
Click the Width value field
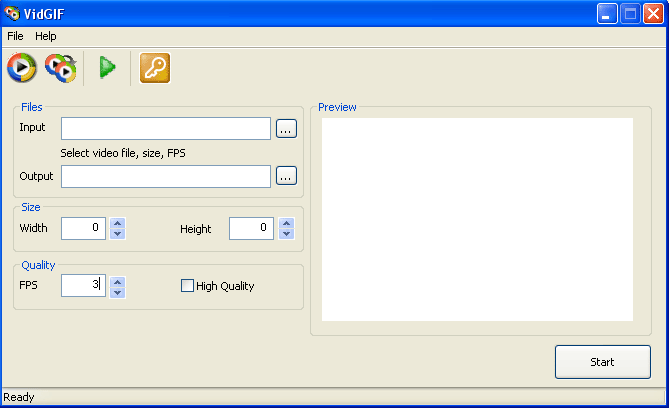83,228
